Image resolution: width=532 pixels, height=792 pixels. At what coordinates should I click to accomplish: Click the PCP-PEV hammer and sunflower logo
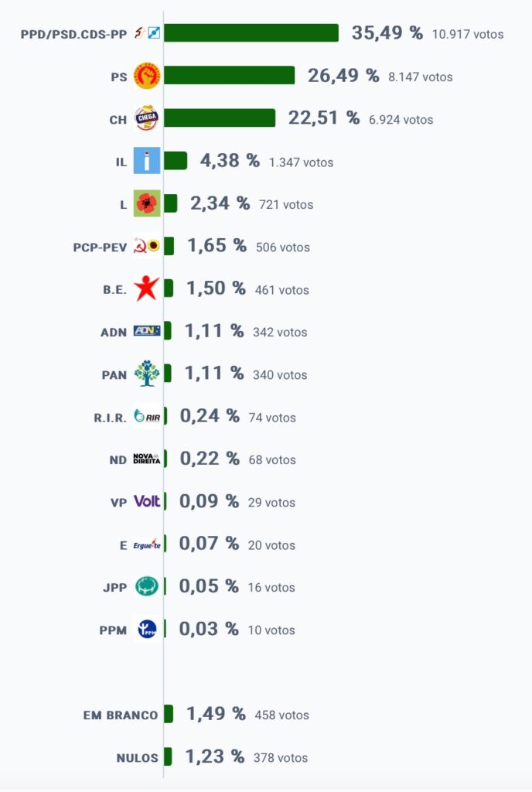pyautogui.click(x=147, y=246)
